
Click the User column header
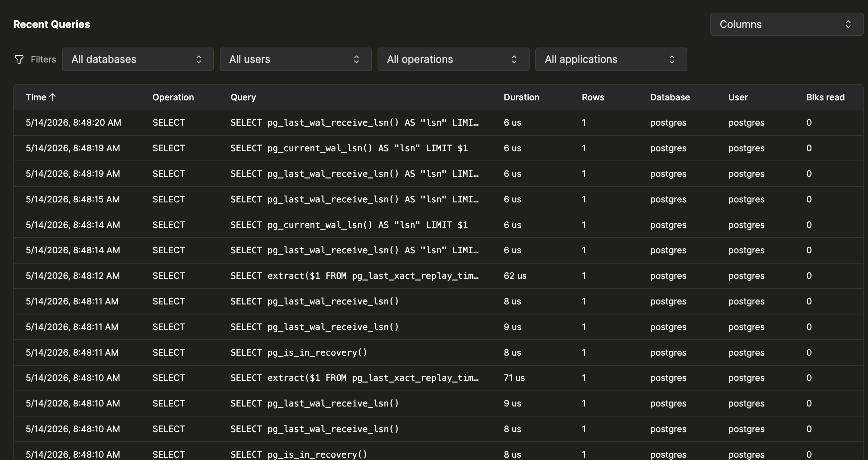coord(738,97)
